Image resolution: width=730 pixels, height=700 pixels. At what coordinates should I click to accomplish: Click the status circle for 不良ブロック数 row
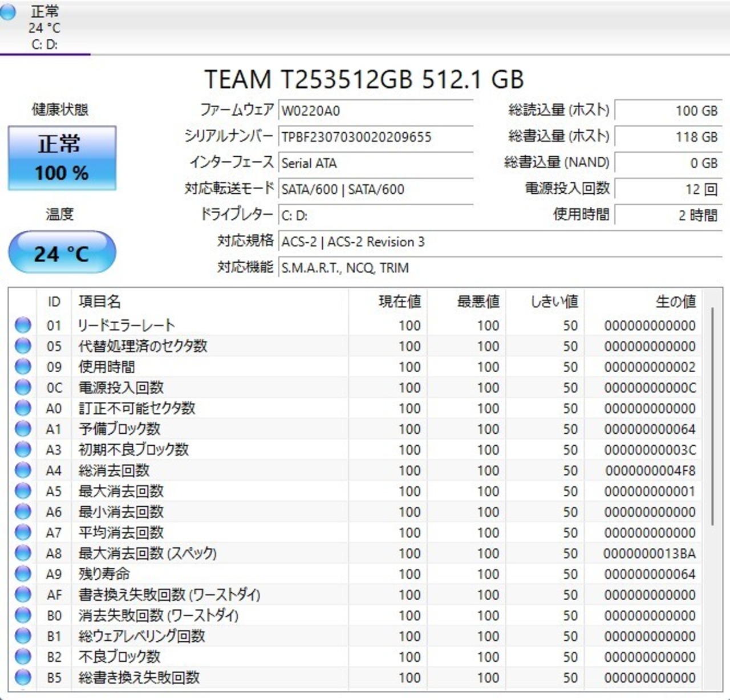pyautogui.click(x=23, y=657)
